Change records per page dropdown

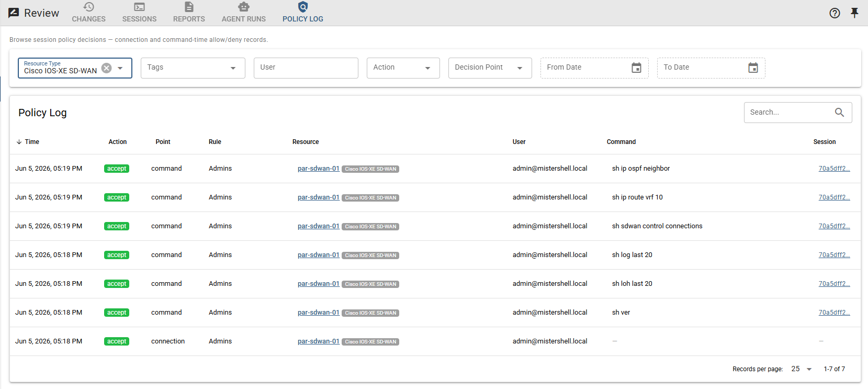[x=801, y=369]
